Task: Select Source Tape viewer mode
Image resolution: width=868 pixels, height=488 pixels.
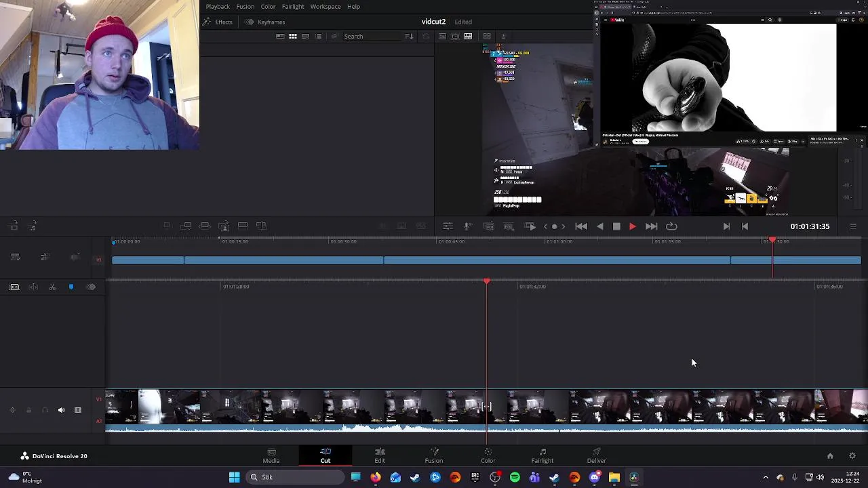Action: tap(455, 36)
